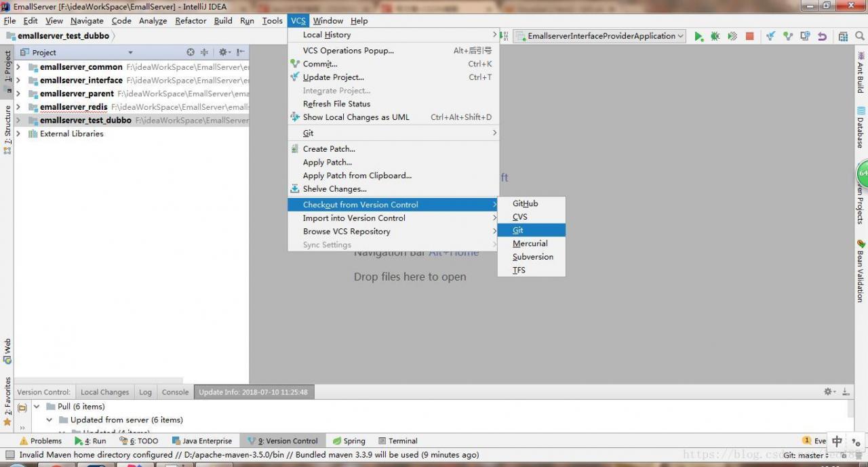868x467 pixels.
Task: Switch to the Log tab
Action: (145, 392)
